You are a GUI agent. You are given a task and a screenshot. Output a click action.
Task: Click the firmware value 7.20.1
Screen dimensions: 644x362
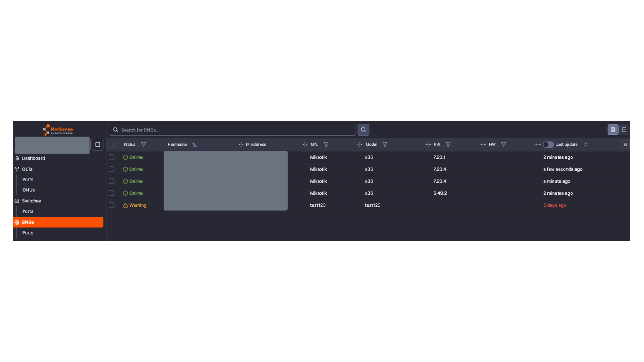coord(439,157)
